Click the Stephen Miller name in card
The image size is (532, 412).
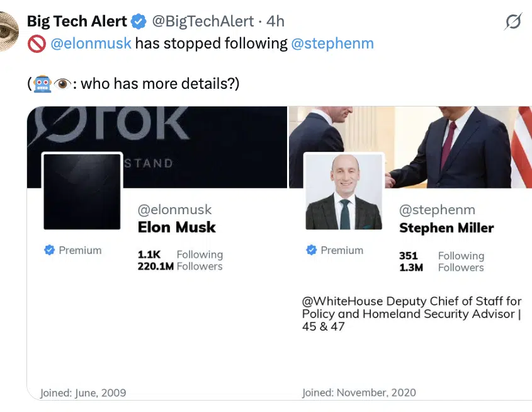tap(446, 227)
